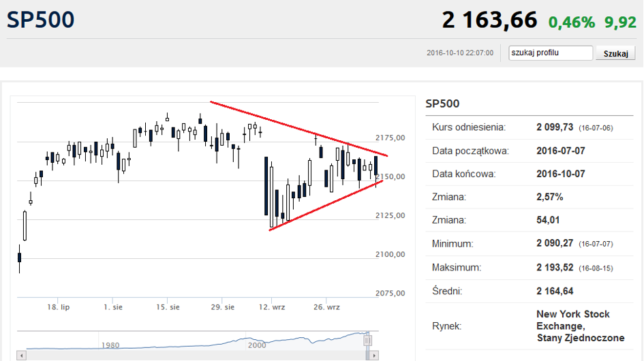The height and width of the screenshot is (361, 644).
Task: Click the 2100,00 y-axis label
Action: tap(390, 254)
